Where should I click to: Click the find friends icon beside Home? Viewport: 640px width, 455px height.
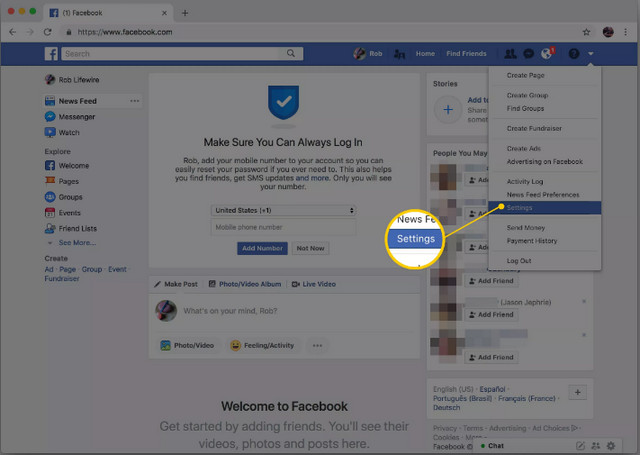pos(399,54)
